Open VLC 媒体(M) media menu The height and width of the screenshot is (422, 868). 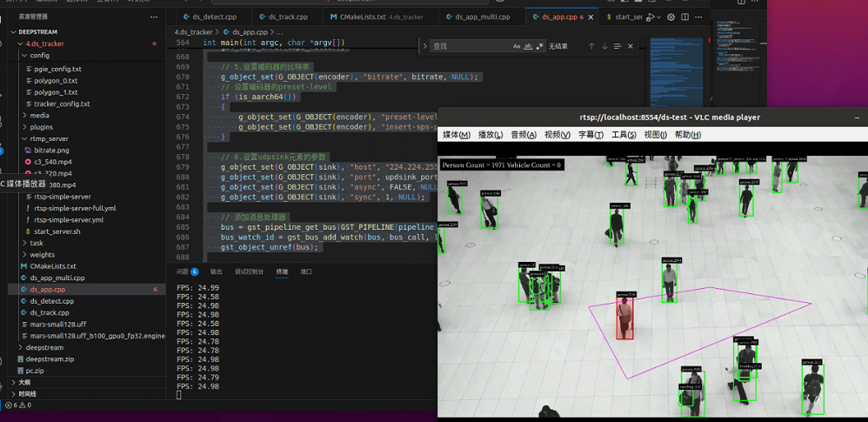point(456,135)
